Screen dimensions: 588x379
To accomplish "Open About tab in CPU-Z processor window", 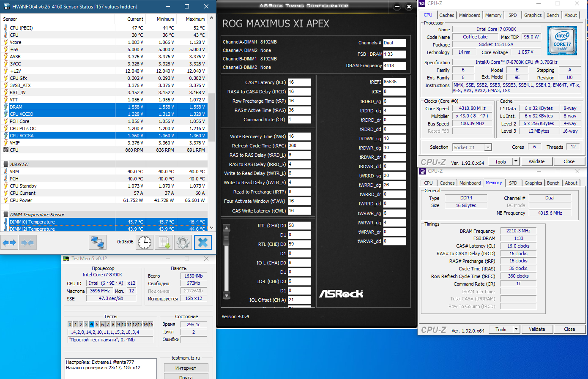I will 571,15.
